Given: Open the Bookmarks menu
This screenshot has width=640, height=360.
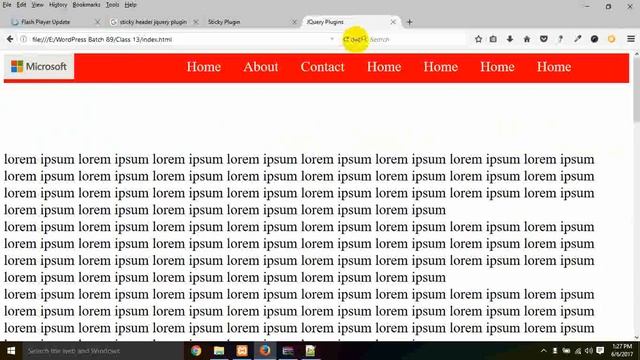Looking at the screenshot, I should [x=86, y=5].
